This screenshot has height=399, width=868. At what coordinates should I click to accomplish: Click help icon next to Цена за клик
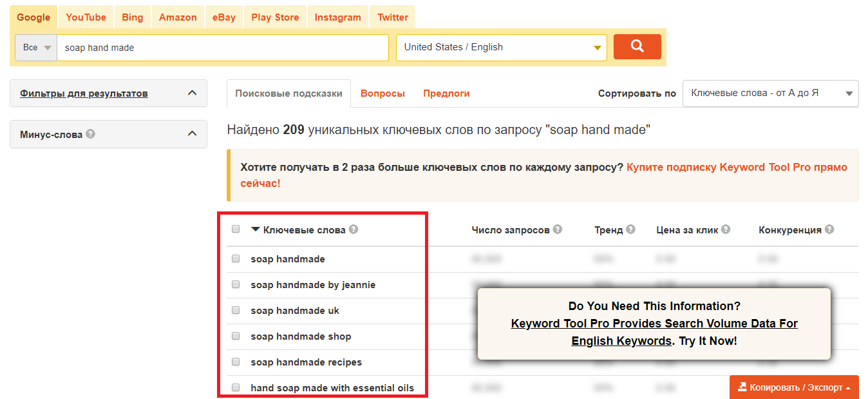[x=726, y=229]
